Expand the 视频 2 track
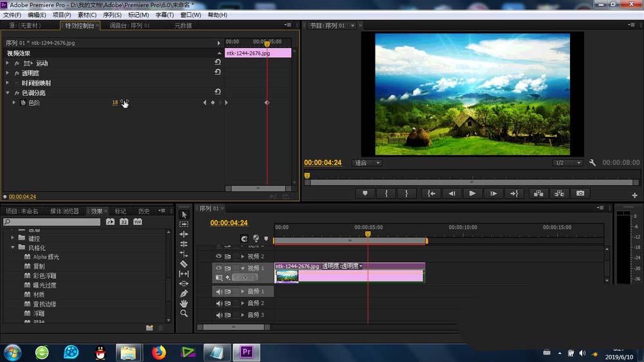 [242, 256]
